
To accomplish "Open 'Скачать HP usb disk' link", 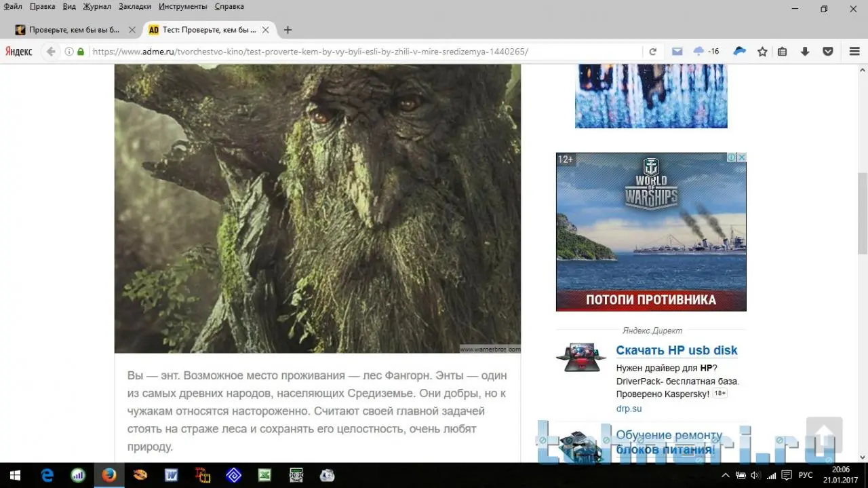I will click(x=677, y=350).
